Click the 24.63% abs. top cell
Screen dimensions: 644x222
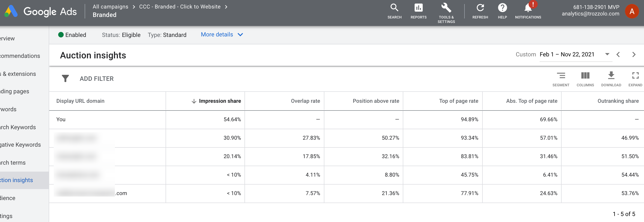(x=549, y=193)
